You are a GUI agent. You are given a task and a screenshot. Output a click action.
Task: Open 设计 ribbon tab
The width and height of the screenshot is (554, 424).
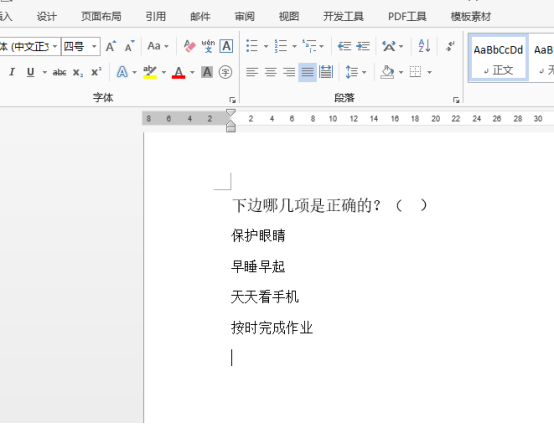47,17
